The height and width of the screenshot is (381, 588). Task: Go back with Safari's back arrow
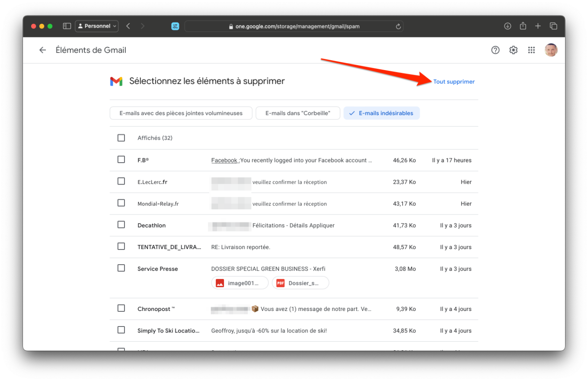click(x=128, y=26)
